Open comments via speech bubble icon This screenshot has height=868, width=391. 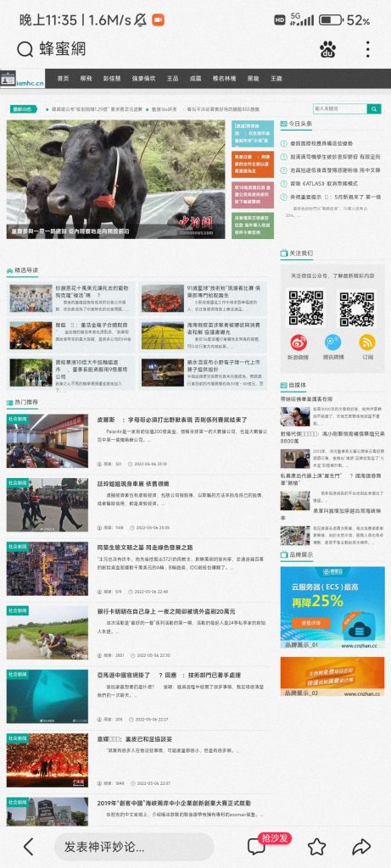pos(255,846)
